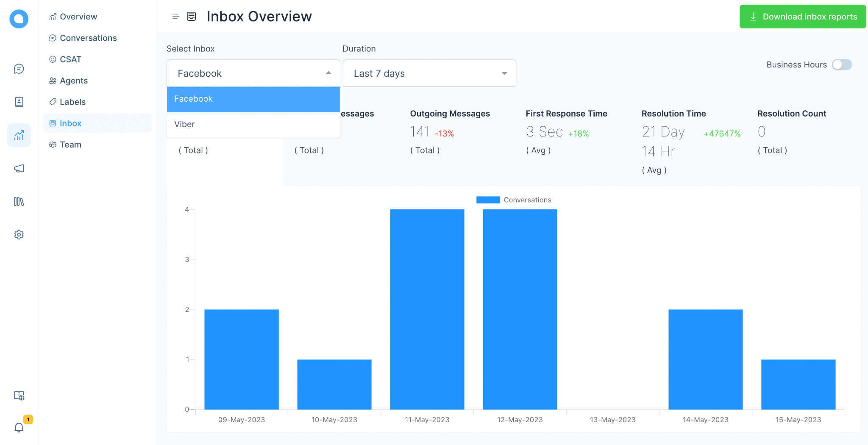This screenshot has width=868, height=445.
Task: Click Download inbox reports button
Action: pyautogui.click(x=803, y=17)
